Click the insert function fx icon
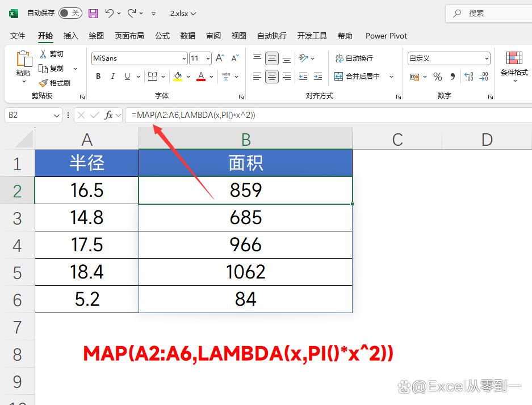This screenshot has height=405, width=532. [x=108, y=115]
